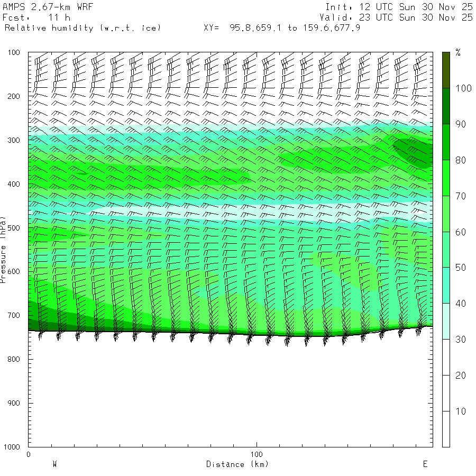The width and height of the screenshot is (476, 476).
Task: Click the 100 km distance axis label
Action: tap(257, 454)
